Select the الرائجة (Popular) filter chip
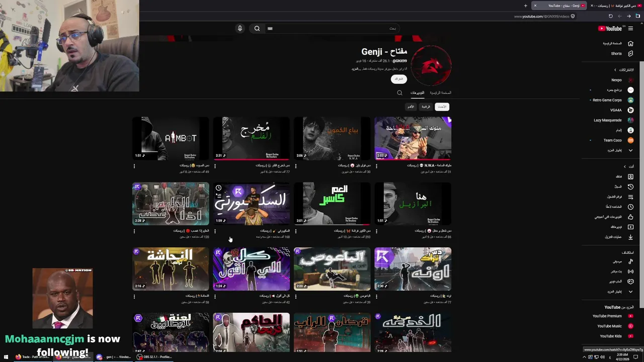 point(426,107)
